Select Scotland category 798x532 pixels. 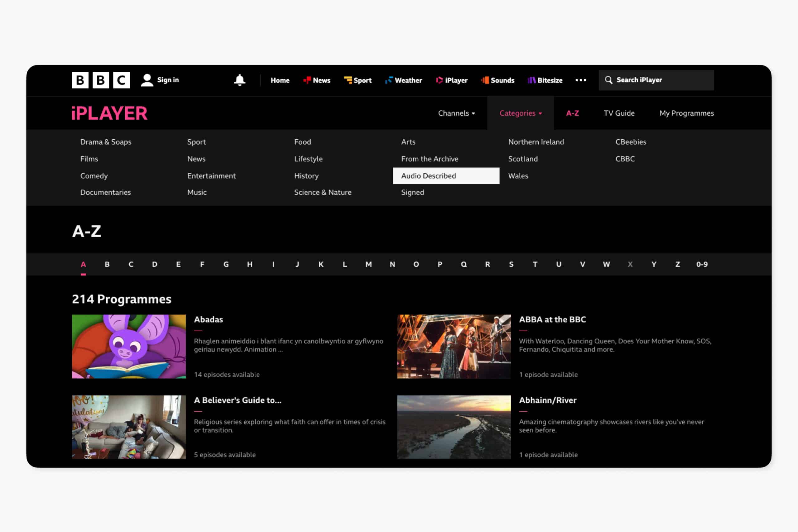click(x=523, y=159)
